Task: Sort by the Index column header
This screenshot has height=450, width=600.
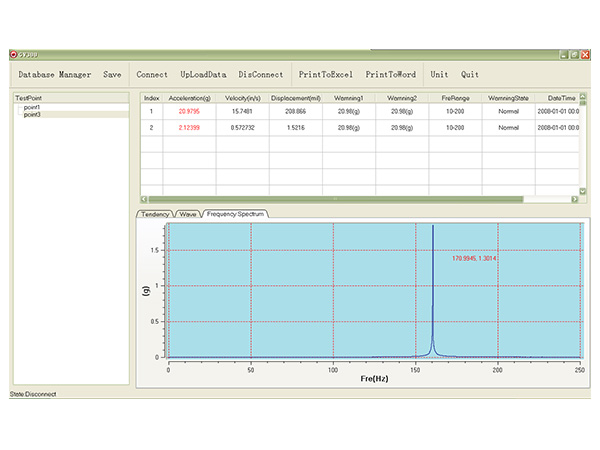Action: tap(152, 98)
